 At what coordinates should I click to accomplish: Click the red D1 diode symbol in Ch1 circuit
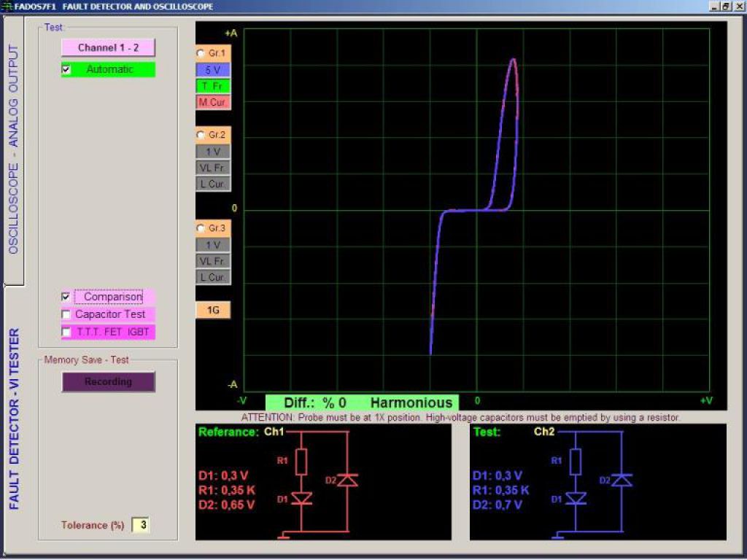[301, 499]
